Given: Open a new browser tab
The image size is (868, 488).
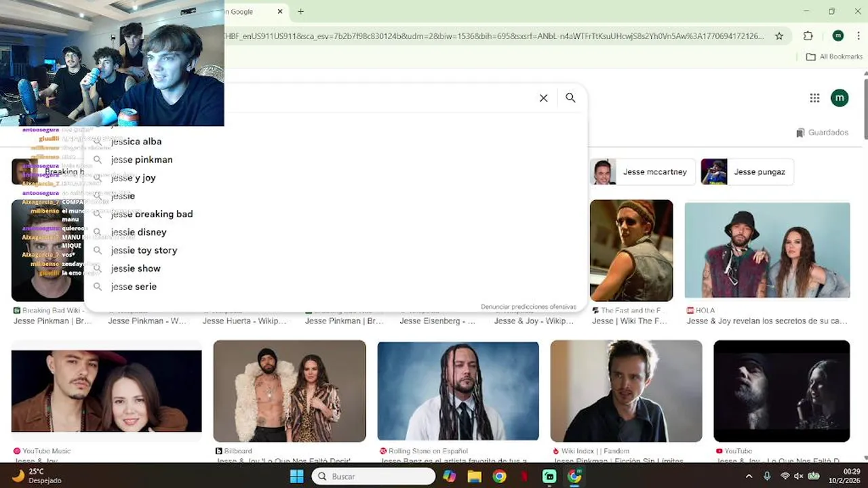Looking at the screenshot, I should (x=300, y=12).
